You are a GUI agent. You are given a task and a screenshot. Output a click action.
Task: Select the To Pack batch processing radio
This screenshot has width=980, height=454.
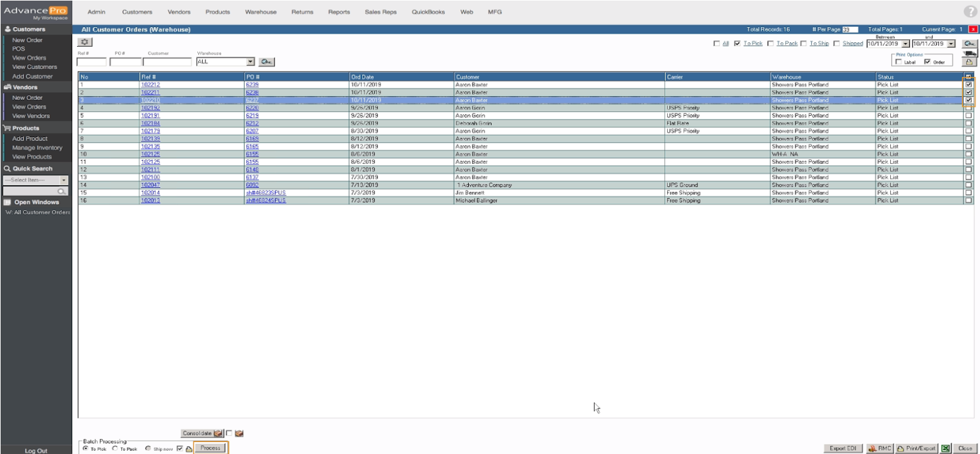coord(115,448)
